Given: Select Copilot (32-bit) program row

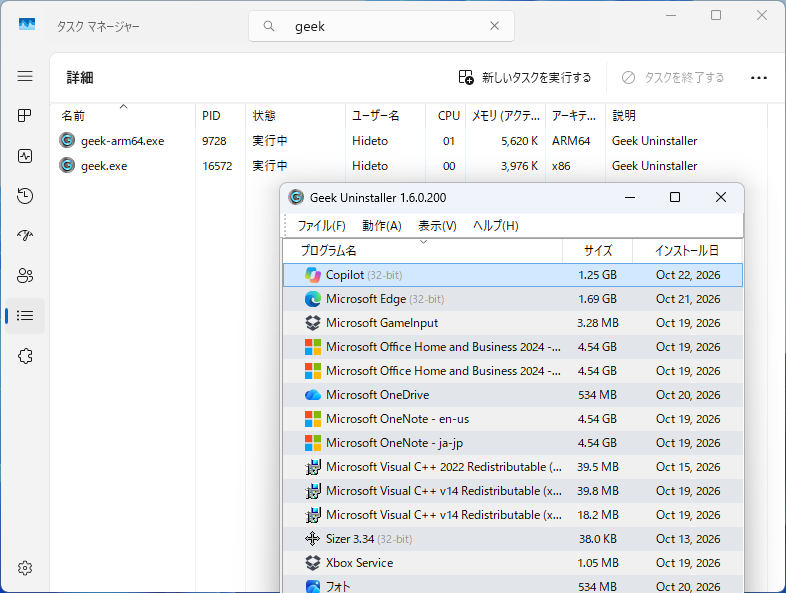Looking at the screenshot, I should (513, 275).
